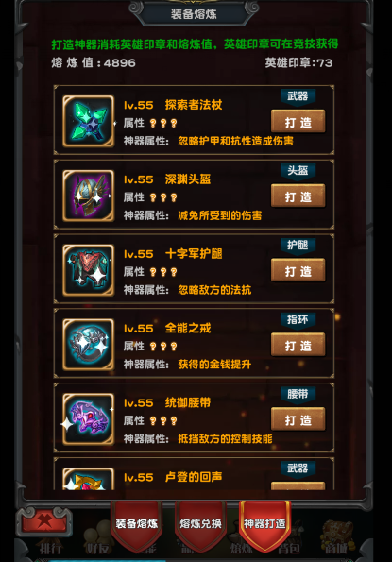Open the 好友 friends menu item

click(96, 549)
